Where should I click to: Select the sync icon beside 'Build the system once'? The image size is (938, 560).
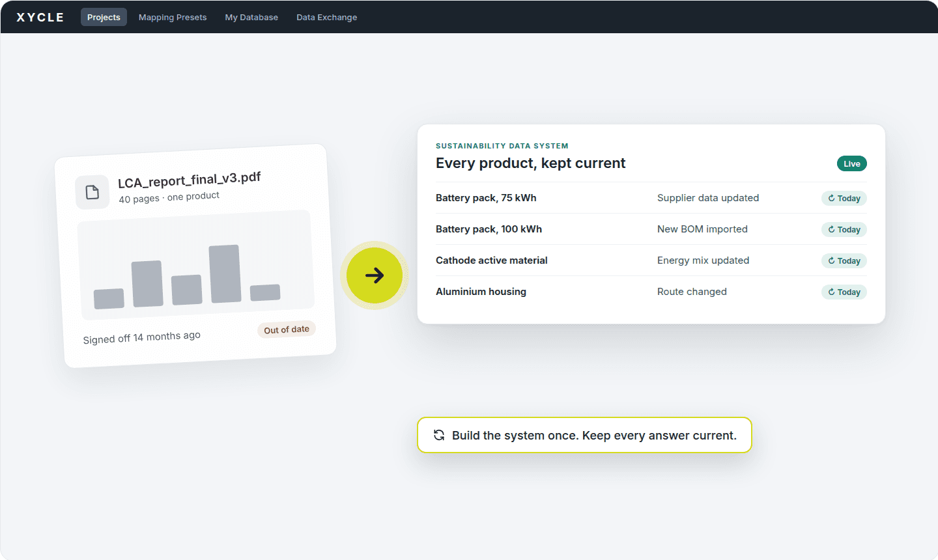pyautogui.click(x=439, y=435)
